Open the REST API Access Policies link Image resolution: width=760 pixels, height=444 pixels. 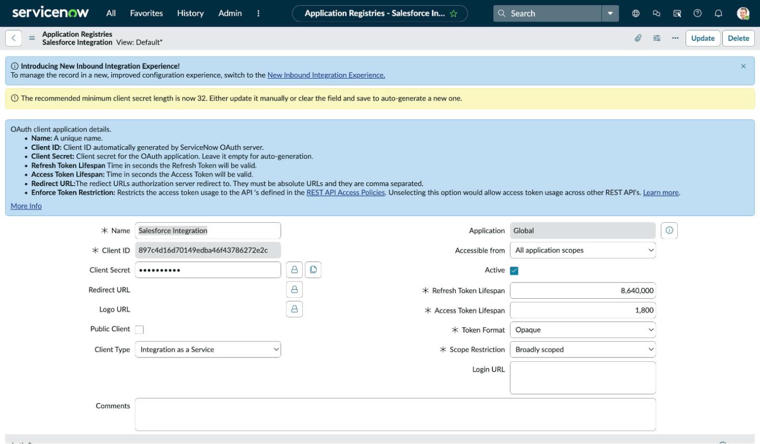[x=346, y=192]
